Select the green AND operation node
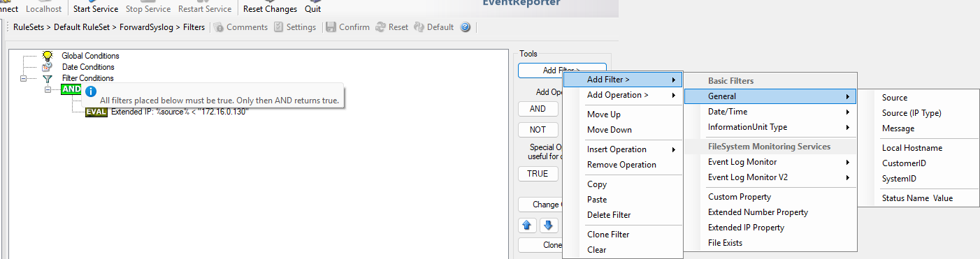This screenshot has height=259, width=980. [71, 89]
